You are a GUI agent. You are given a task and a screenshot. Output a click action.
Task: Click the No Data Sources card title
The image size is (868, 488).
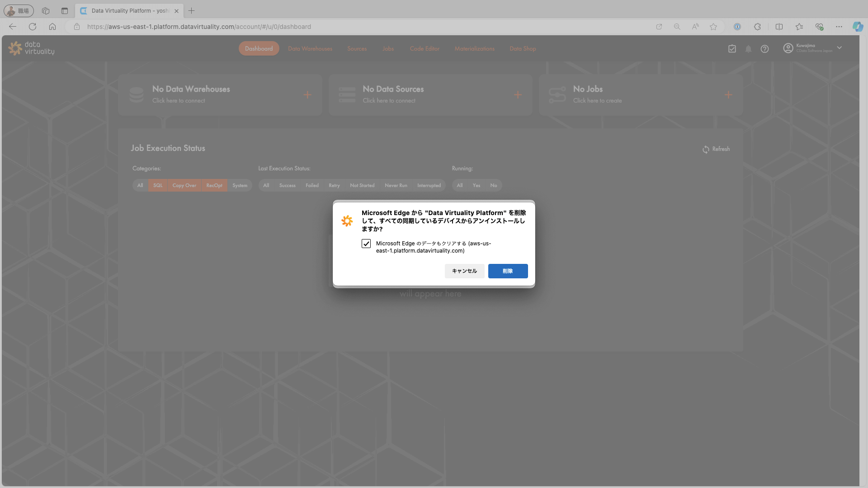click(393, 89)
